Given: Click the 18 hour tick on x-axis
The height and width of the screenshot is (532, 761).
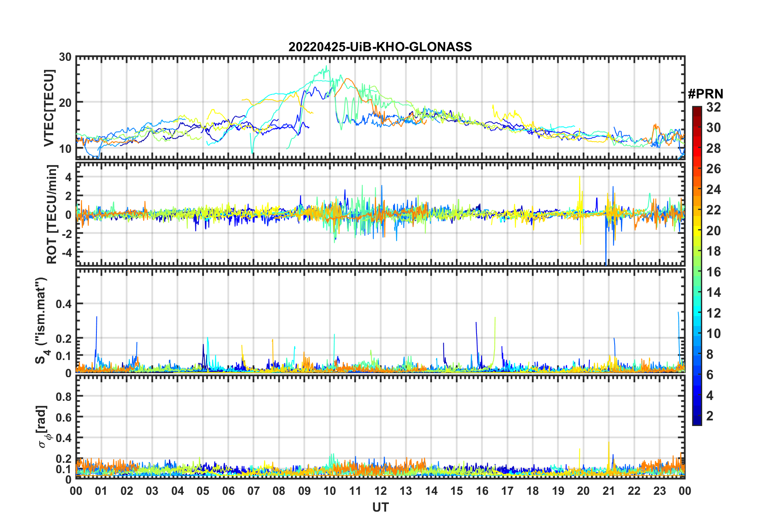Looking at the screenshot, I should [x=533, y=491].
